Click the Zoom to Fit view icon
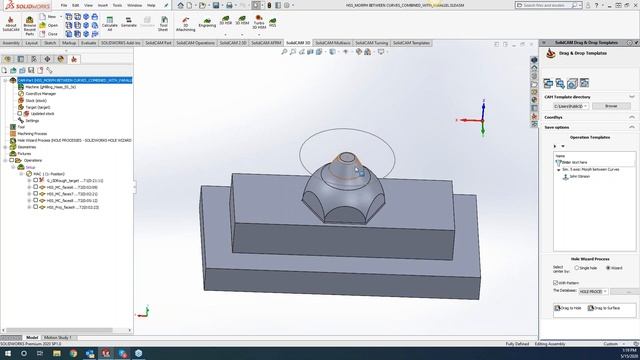This screenshot has height=360, width=640. [284, 52]
